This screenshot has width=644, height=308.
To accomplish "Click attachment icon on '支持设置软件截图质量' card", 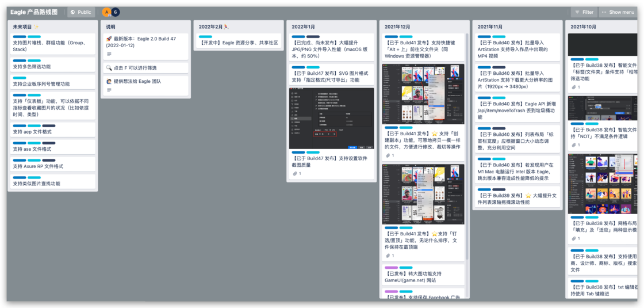I will (x=294, y=173).
